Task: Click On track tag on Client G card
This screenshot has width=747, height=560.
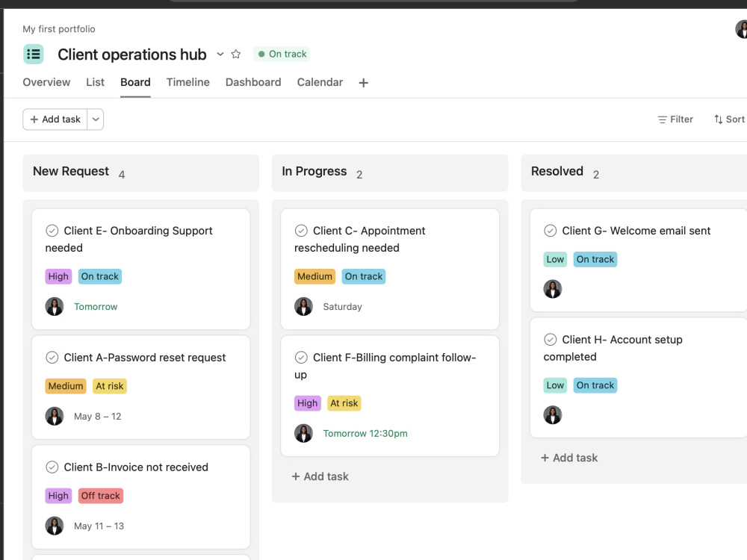Action: pos(595,260)
